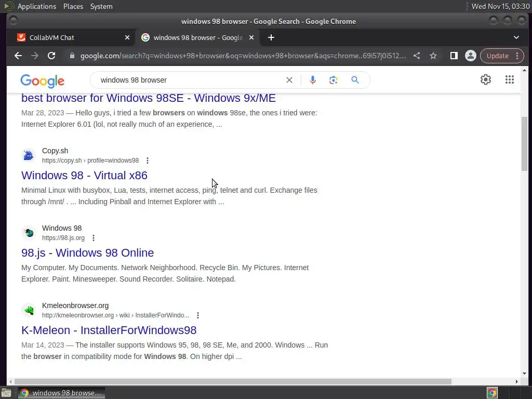
Task: Open more options for Copy.sh result
Action: (x=147, y=161)
